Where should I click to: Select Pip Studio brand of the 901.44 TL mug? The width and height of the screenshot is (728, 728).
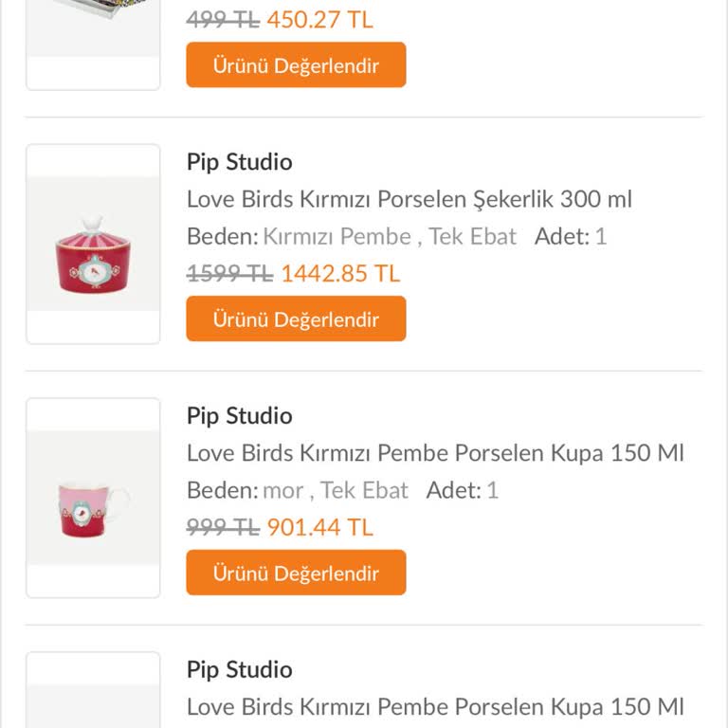(239, 416)
